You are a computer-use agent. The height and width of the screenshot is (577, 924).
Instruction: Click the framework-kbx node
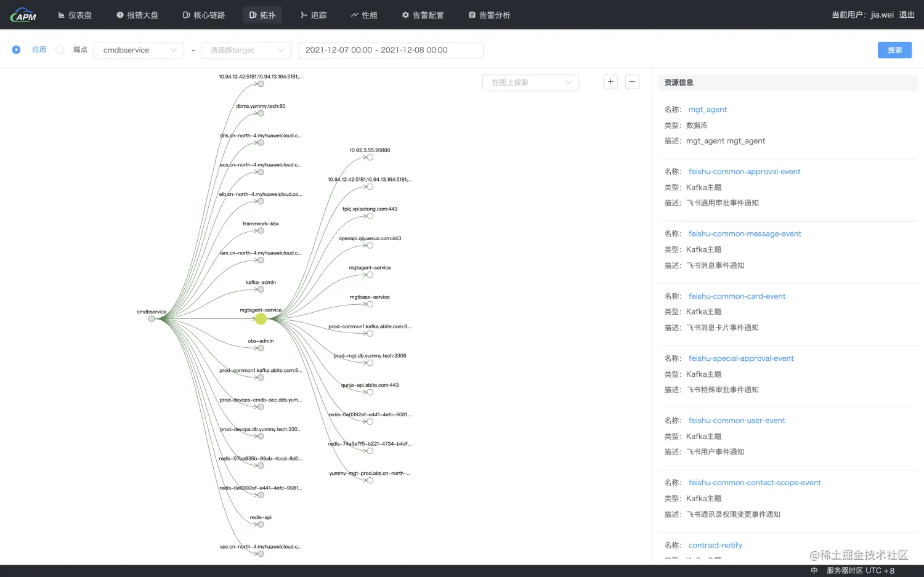point(261,231)
